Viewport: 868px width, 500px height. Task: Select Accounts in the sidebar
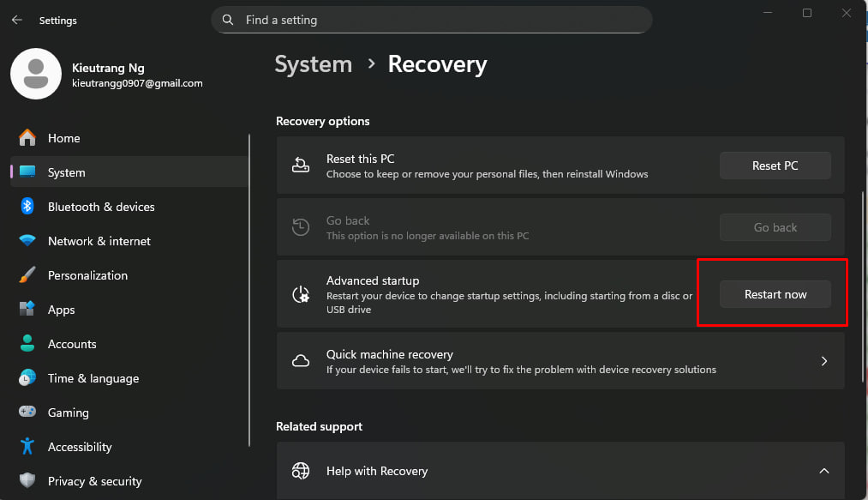pyautogui.click(x=72, y=344)
